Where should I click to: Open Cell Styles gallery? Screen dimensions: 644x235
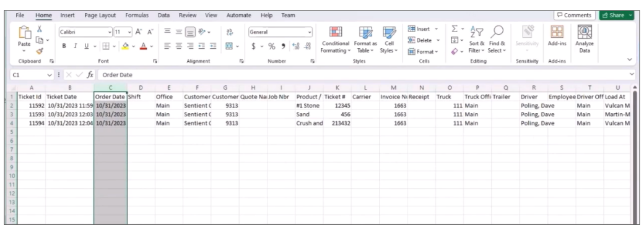tap(388, 40)
